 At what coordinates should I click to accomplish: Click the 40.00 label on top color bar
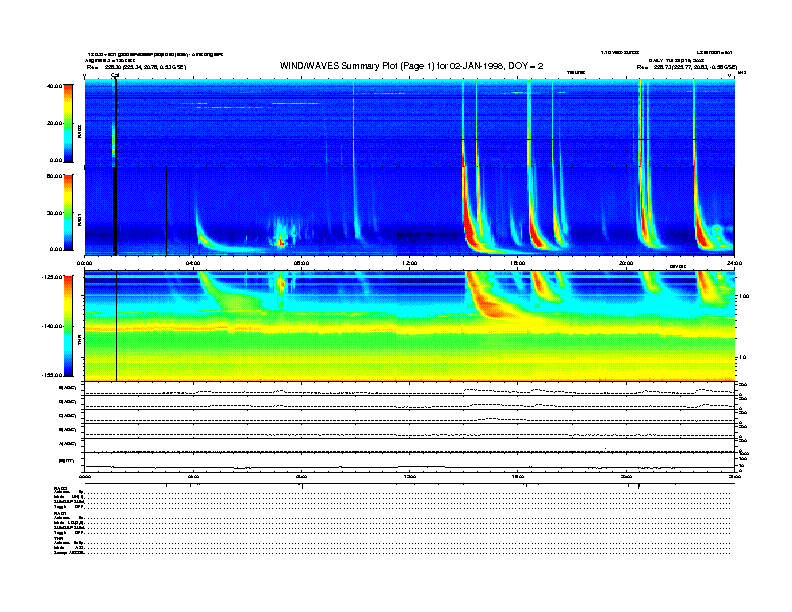53,86
